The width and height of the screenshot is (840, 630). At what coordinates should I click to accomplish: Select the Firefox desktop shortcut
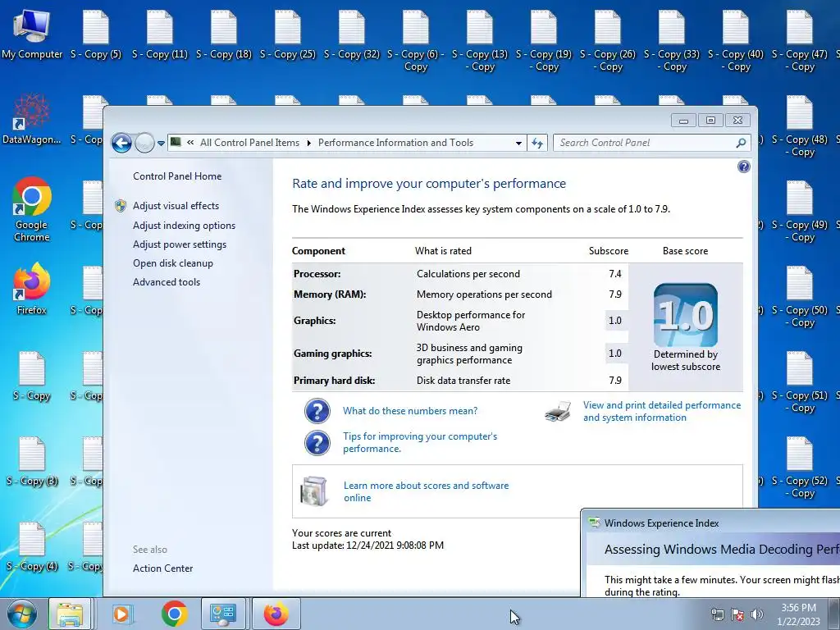(32, 290)
